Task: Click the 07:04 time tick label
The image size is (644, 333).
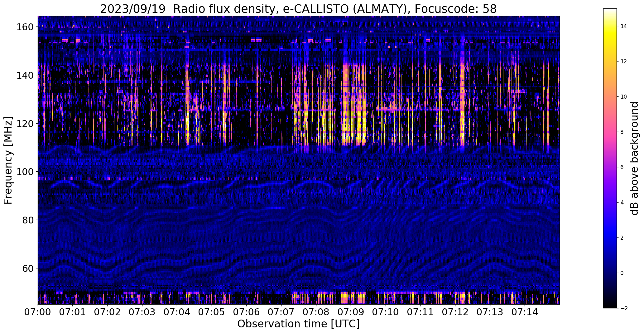Action: [x=177, y=312]
